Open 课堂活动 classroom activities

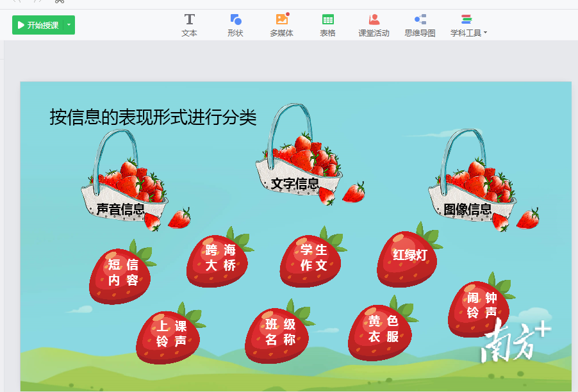click(x=374, y=25)
